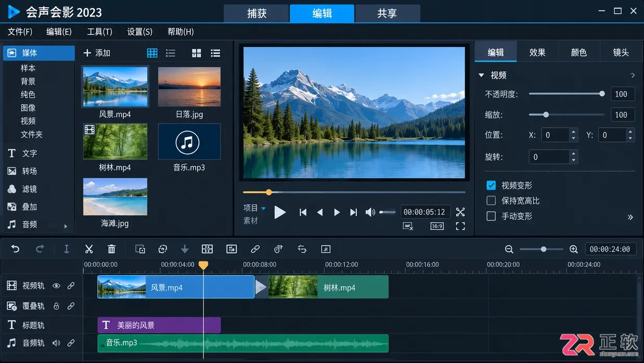Select the scissors split clip tool
This screenshot has height=363, width=644.
tap(89, 249)
